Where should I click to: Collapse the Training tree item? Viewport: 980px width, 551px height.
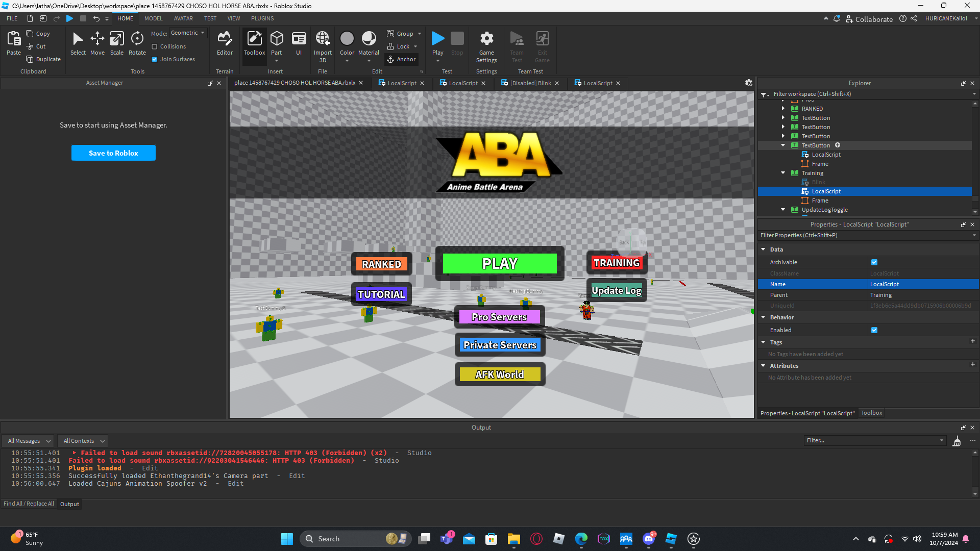pos(783,173)
